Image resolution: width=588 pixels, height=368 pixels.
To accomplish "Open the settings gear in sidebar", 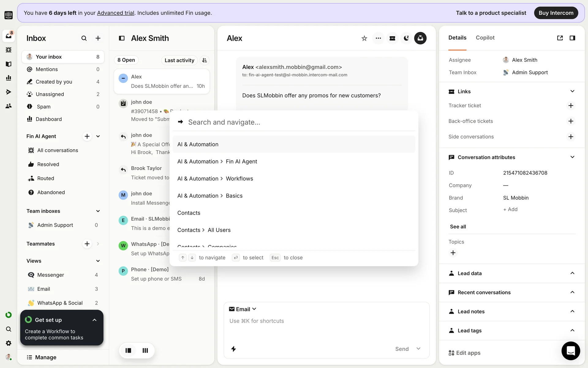I will pos(9,343).
